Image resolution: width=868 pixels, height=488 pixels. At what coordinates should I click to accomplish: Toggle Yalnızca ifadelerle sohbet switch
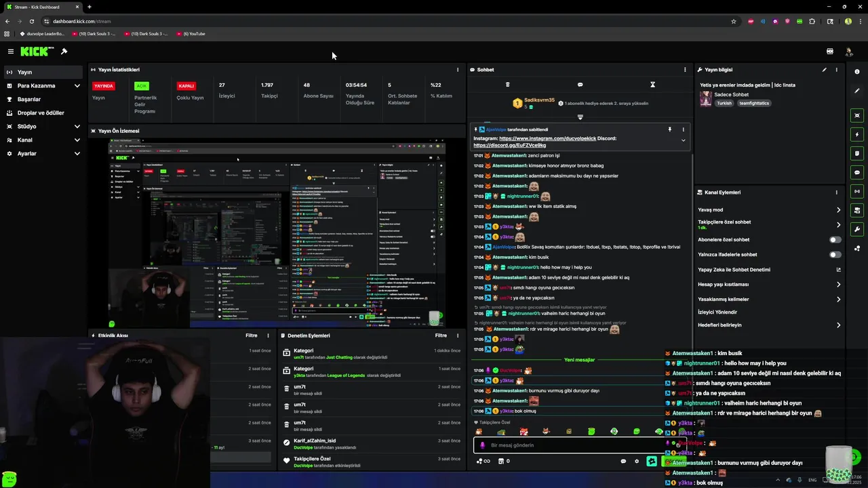835,255
